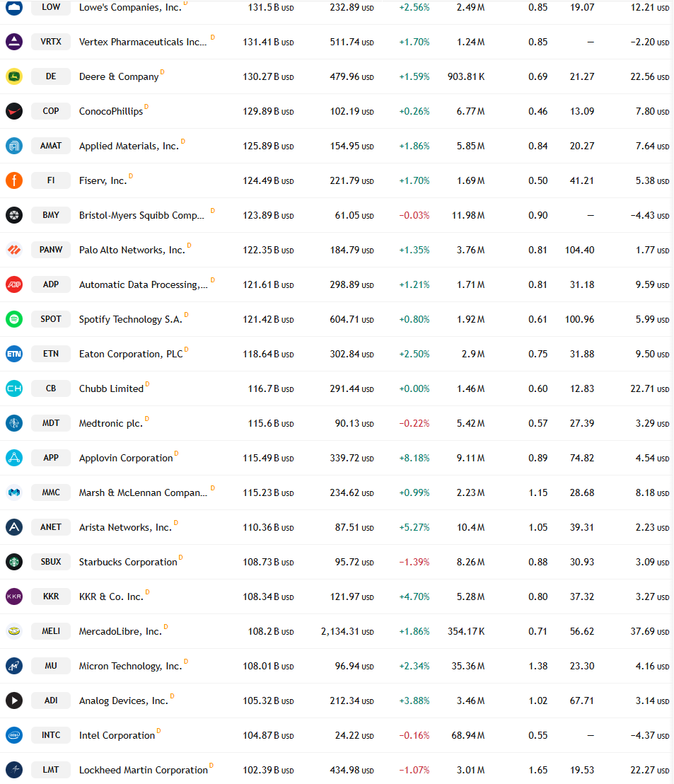Click ADP price 298.89 USD
This screenshot has width=674, height=784.
point(351,284)
